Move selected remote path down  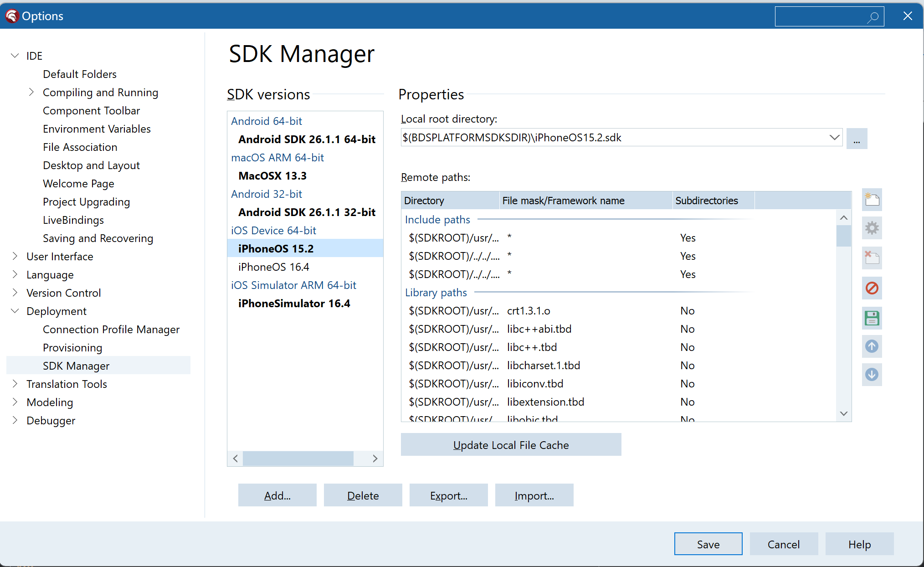coord(872,375)
